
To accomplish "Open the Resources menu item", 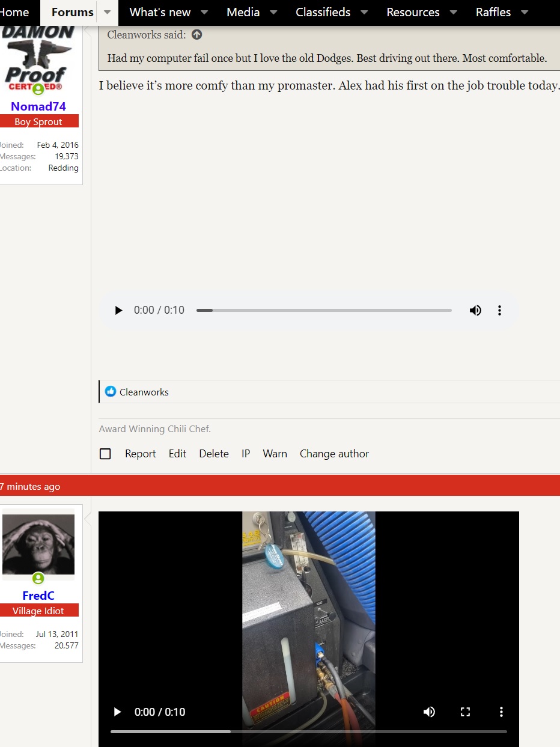I will [413, 13].
